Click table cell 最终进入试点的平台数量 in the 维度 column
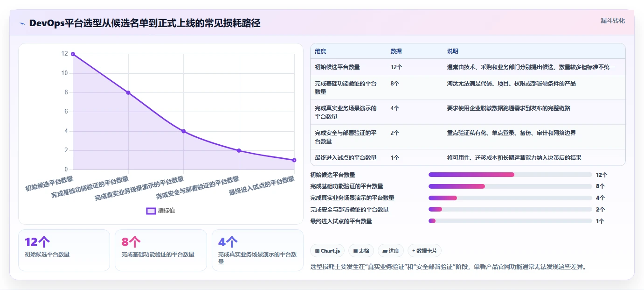The width and height of the screenshot is (644, 290). [x=346, y=158]
